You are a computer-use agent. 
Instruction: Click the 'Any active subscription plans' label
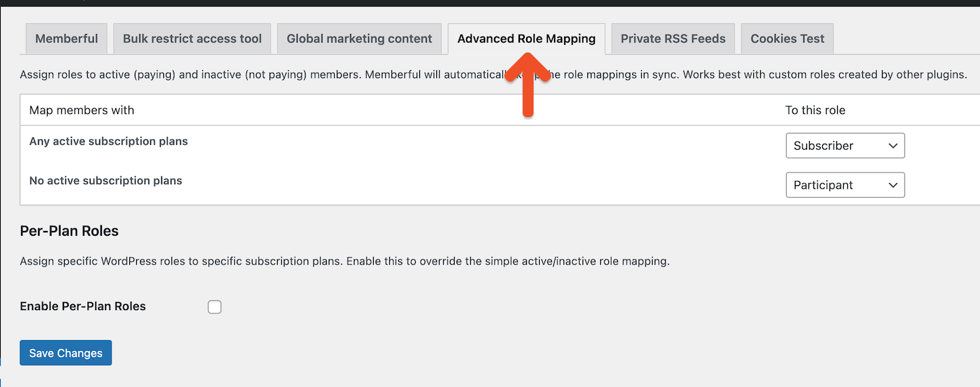[x=109, y=142]
